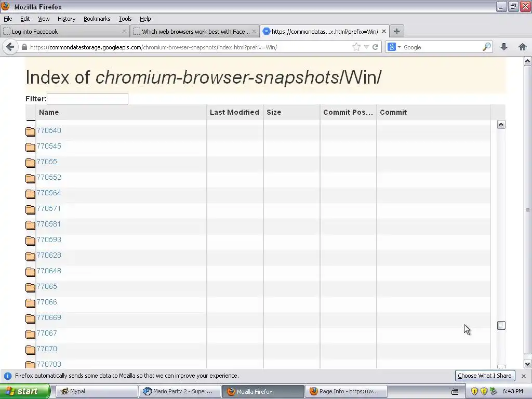Open the View menu

(44, 19)
